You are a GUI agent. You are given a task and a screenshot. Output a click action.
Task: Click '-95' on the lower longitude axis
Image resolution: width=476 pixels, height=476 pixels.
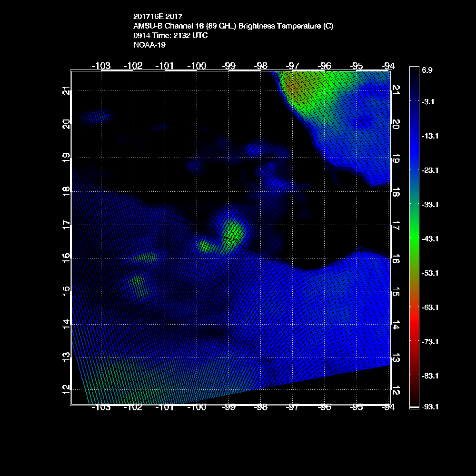click(x=357, y=407)
